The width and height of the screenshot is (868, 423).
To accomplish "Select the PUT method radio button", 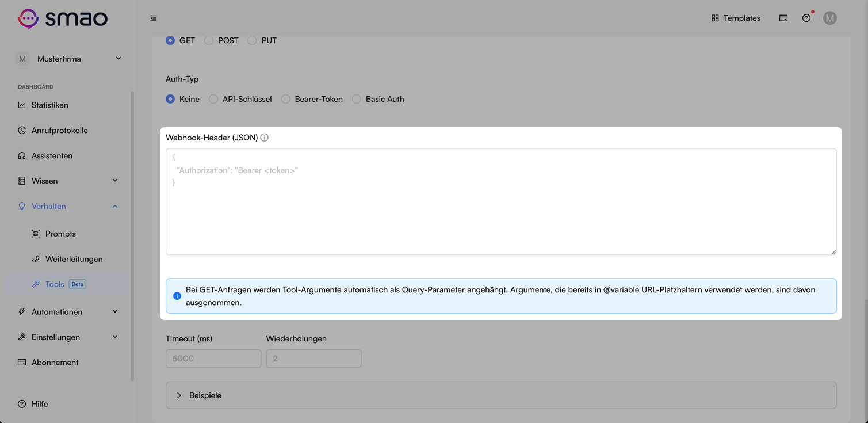I will [252, 41].
